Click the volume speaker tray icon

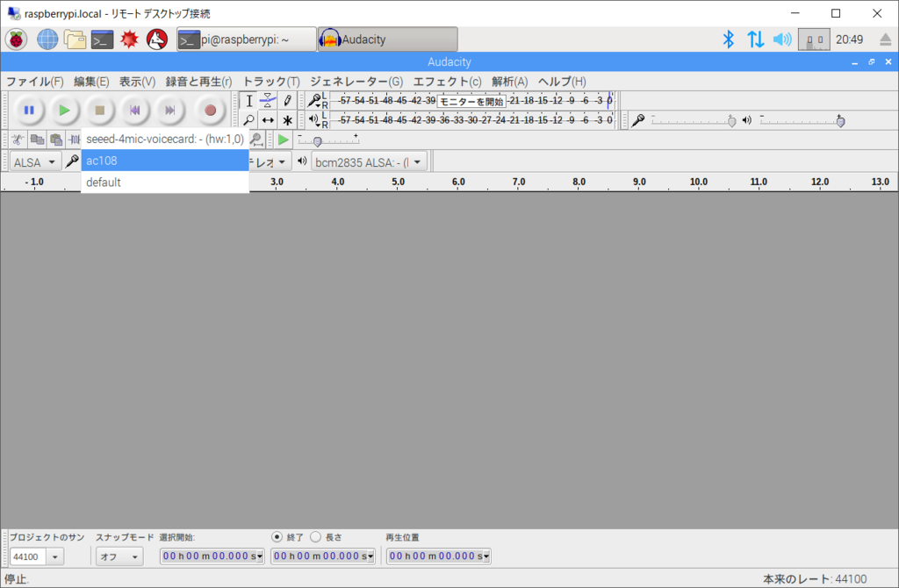(x=782, y=39)
